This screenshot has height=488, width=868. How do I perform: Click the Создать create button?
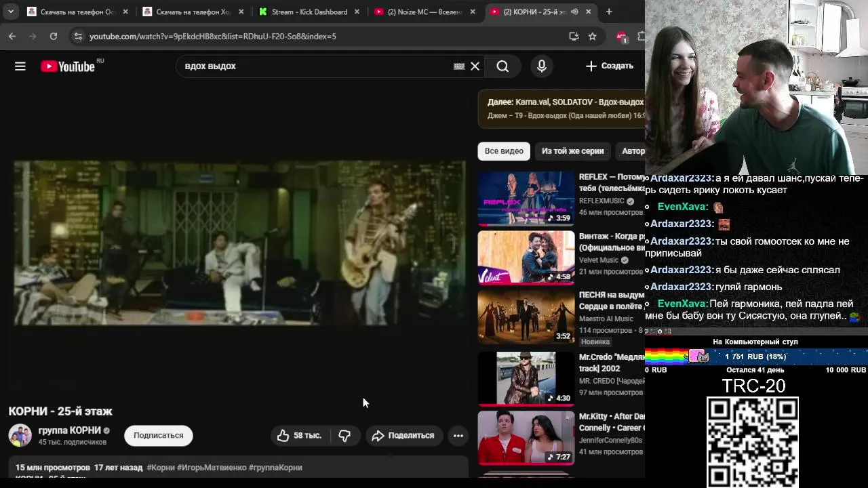pos(610,66)
